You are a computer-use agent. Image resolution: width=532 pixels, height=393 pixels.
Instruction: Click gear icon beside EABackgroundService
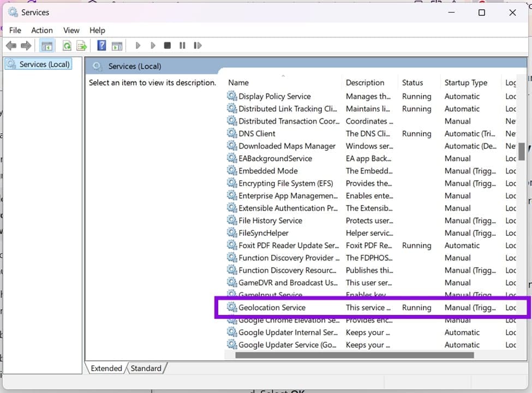pos(232,158)
